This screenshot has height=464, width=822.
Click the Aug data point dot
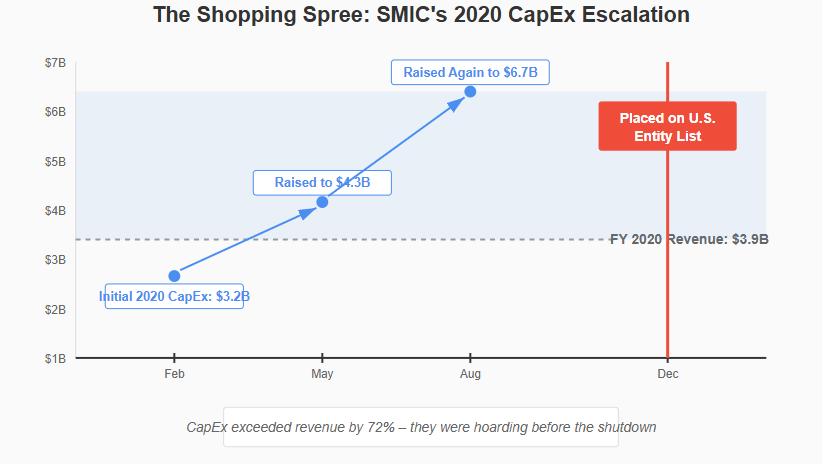[470, 92]
